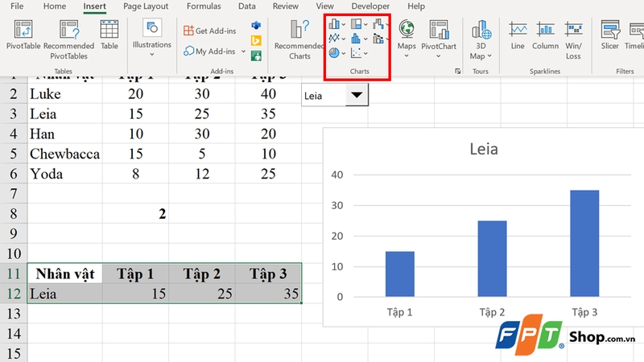Open Recommended Charts
The height and width of the screenshot is (362, 644).
(299, 39)
